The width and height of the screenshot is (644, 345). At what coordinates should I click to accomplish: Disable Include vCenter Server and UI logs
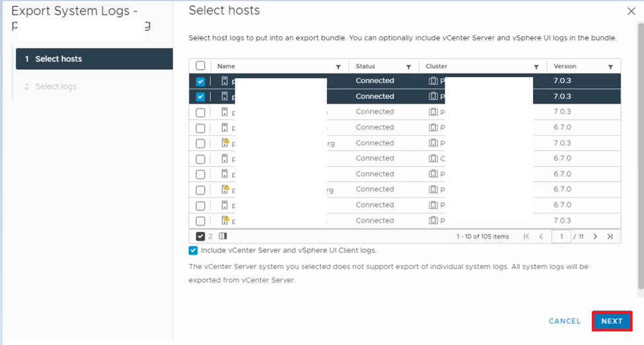tap(193, 251)
